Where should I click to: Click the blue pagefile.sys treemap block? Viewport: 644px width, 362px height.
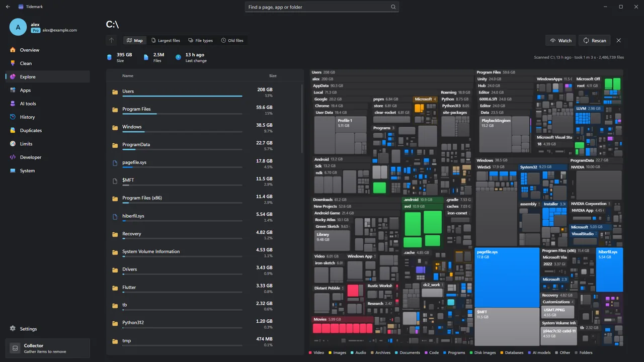click(x=507, y=277)
